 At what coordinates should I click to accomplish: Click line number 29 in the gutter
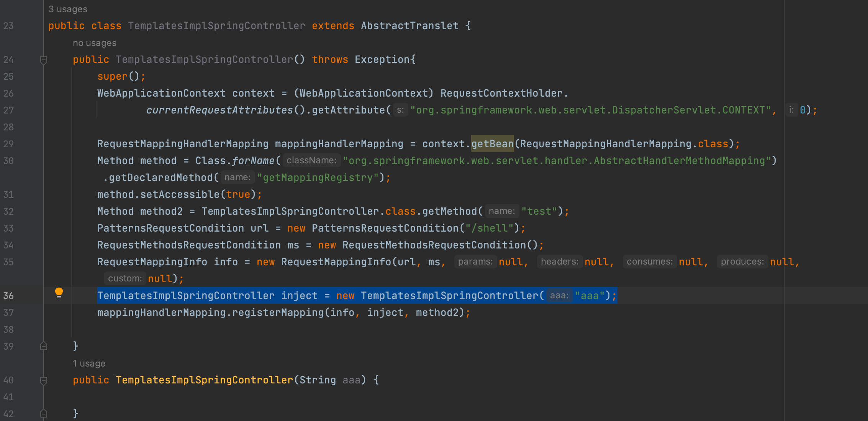pos(8,144)
